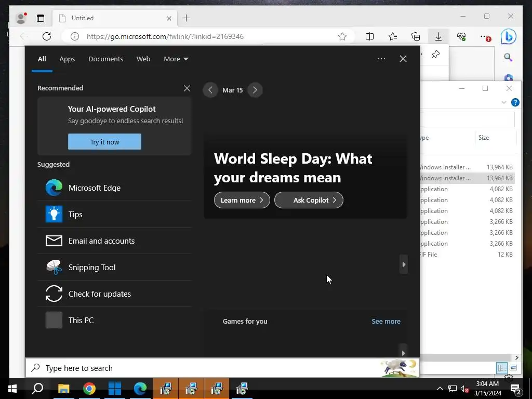Open This PC from suggestions

115,320
